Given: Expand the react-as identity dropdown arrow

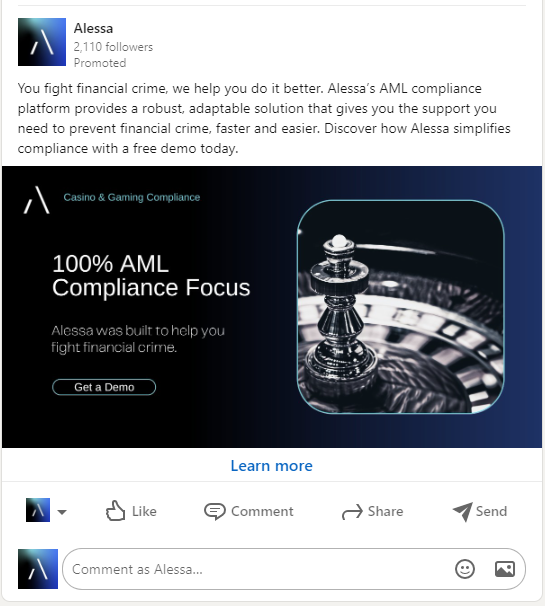Looking at the screenshot, I should pyautogui.click(x=62, y=512).
